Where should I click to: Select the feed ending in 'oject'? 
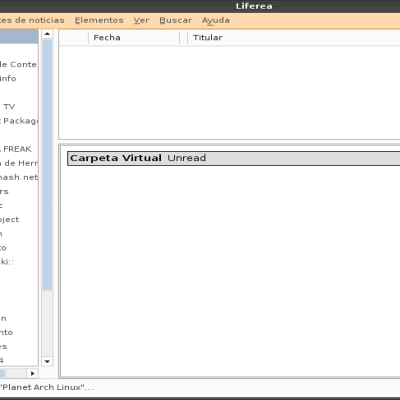coord(19,220)
